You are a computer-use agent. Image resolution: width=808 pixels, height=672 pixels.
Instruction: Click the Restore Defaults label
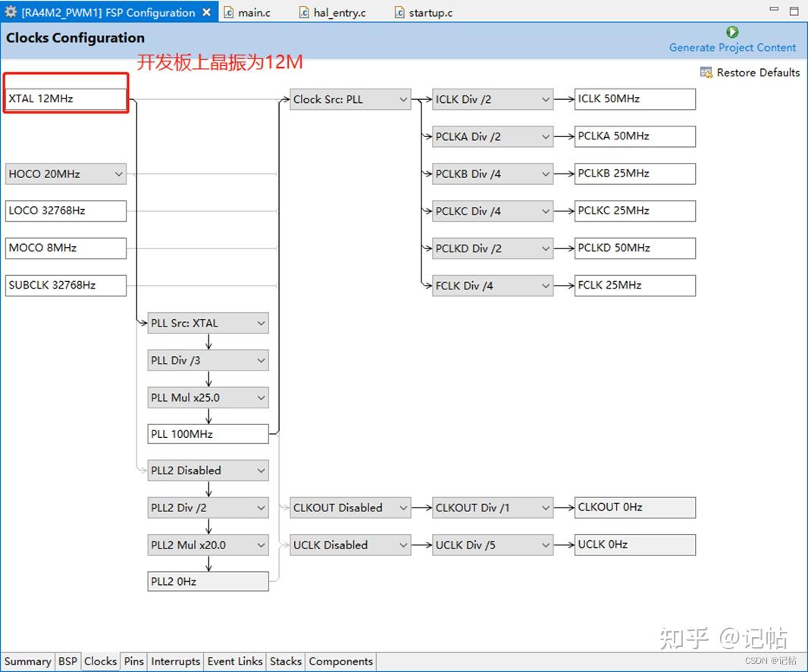(757, 72)
